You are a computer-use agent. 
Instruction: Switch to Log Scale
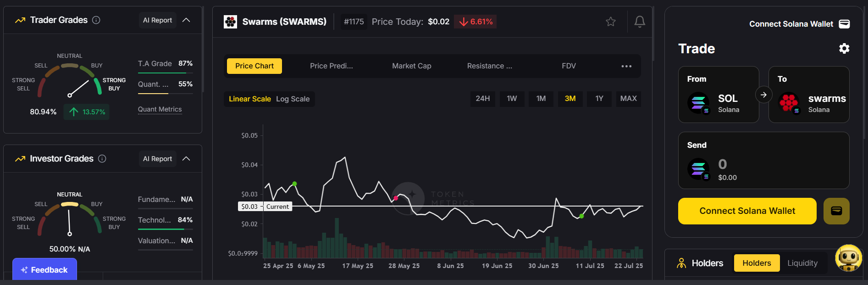coord(293,99)
